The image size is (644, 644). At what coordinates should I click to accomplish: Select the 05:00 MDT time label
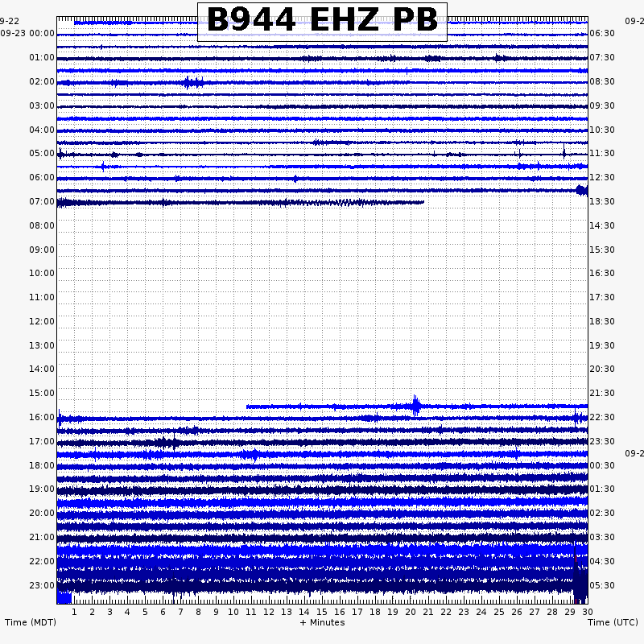click(x=42, y=153)
